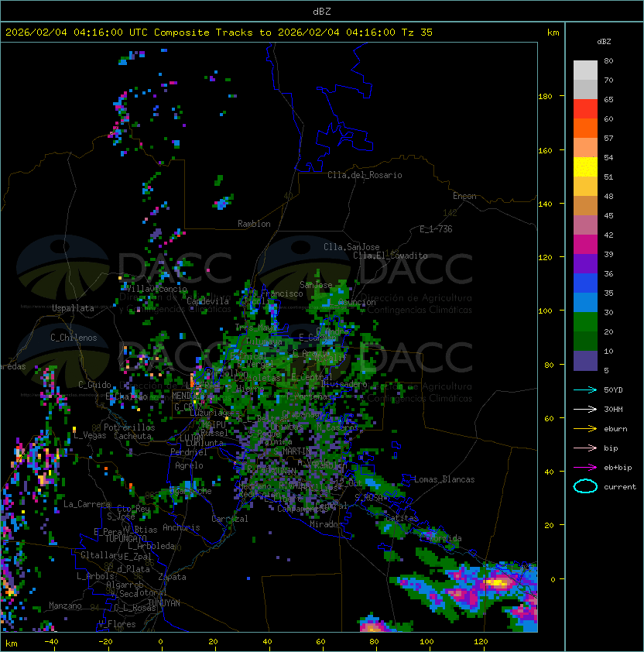Click the Encon map label
The height and width of the screenshot is (652, 644).
(464, 196)
